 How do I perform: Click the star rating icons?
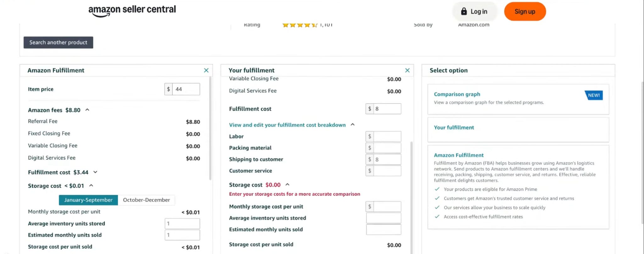[300, 25]
